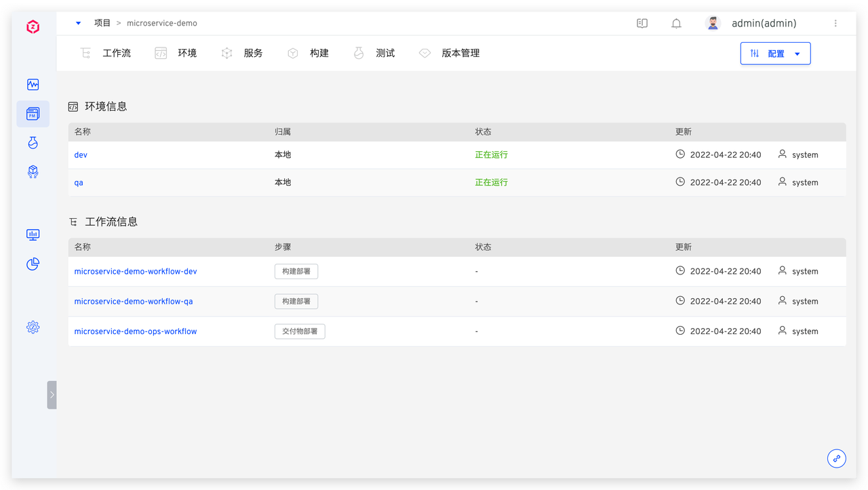Open the dashboard chart monitor icon in sidebar

tap(33, 234)
